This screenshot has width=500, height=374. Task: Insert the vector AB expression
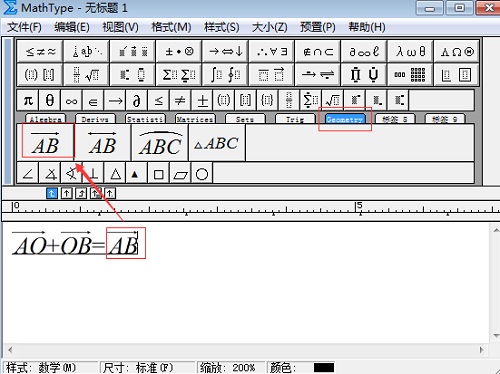pos(46,143)
